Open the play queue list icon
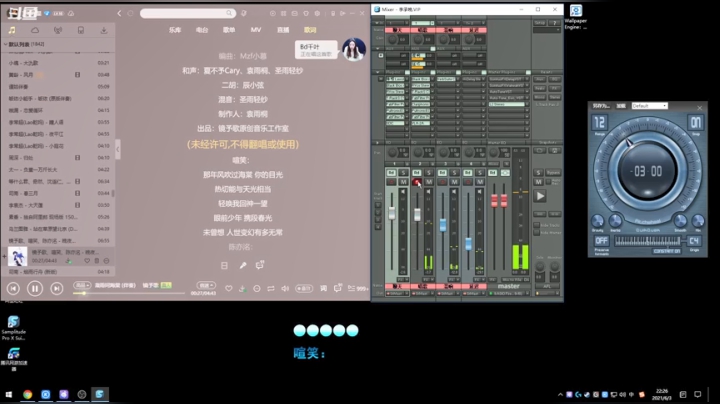Image resolution: width=720 pixels, height=404 pixels. pyautogui.click(x=358, y=288)
